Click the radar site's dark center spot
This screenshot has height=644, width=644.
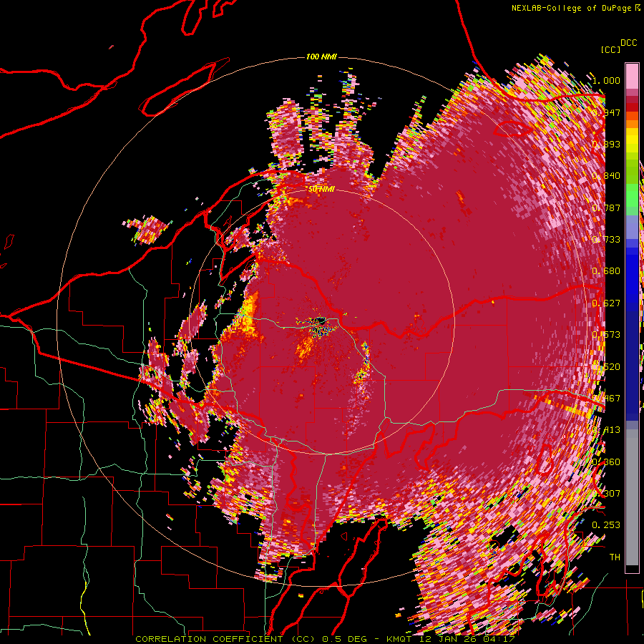coord(320,321)
